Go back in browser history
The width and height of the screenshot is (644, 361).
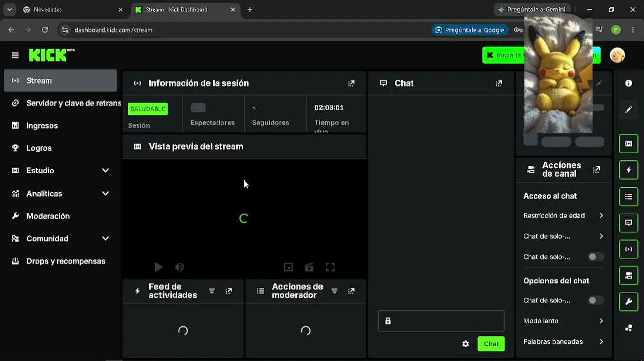tap(11, 30)
